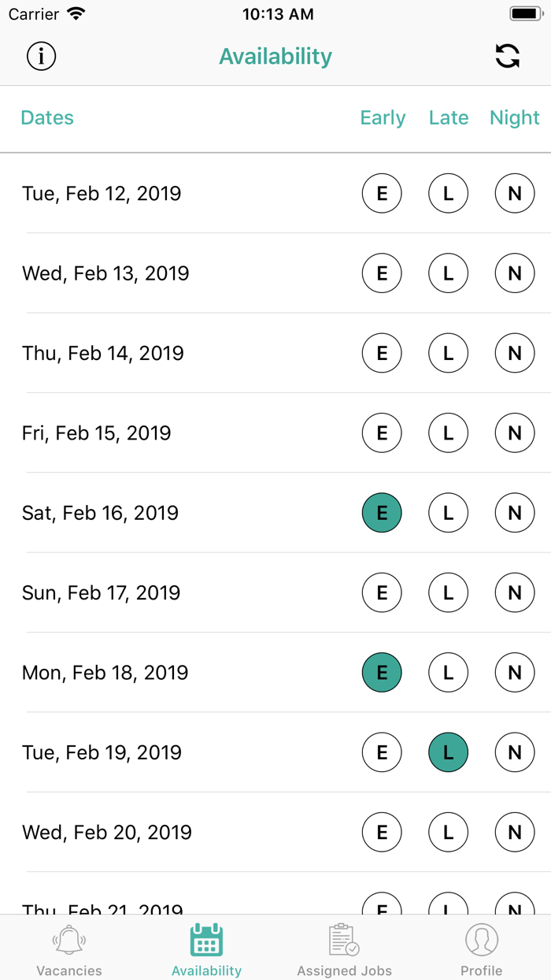
Task: Open Vacancies bell tab
Action: pyautogui.click(x=69, y=949)
